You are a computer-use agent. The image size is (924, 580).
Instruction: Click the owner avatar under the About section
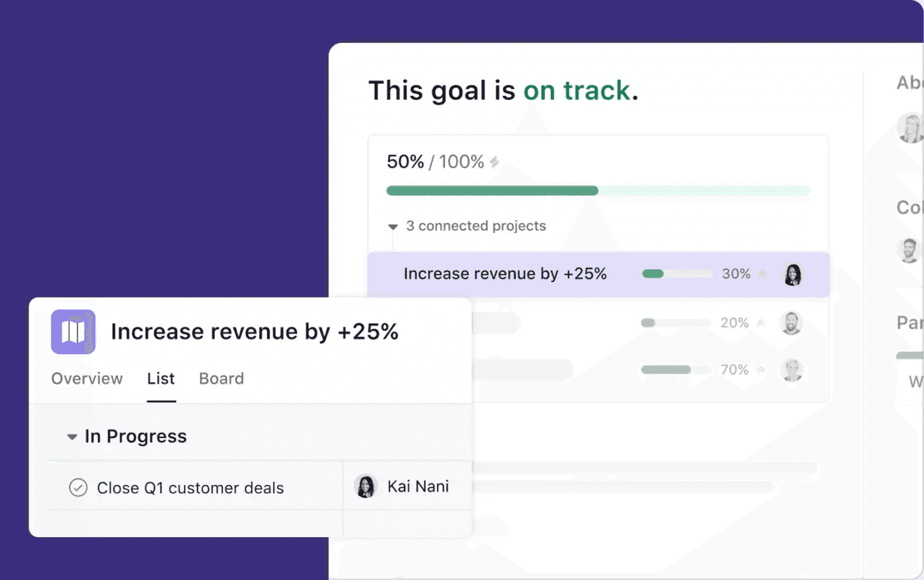[x=910, y=128]
